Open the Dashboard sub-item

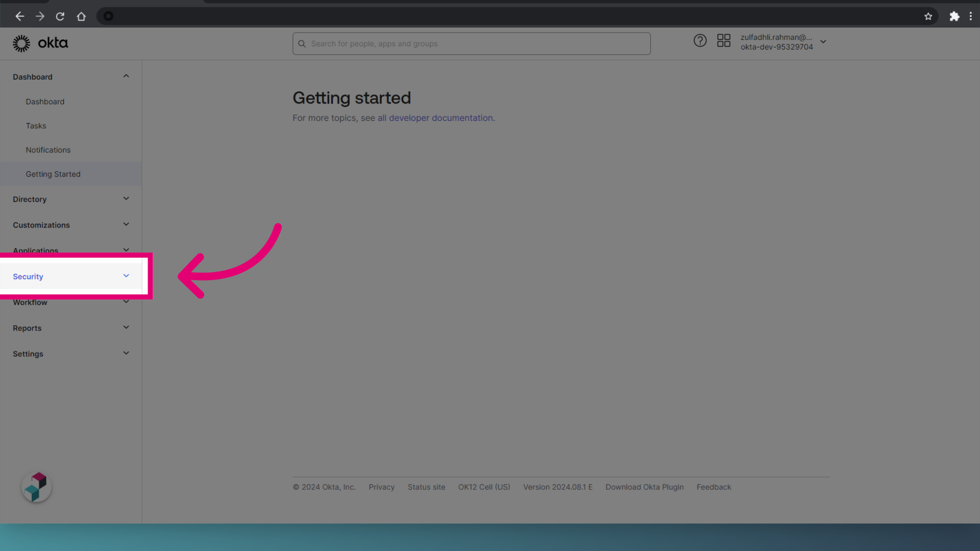tap(45, 102)
